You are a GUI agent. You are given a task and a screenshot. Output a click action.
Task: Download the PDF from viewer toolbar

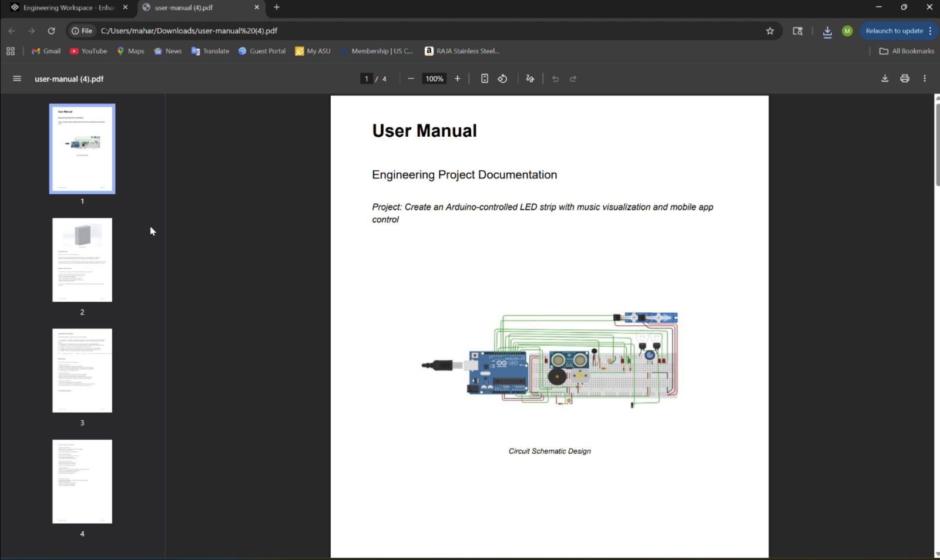point(885,79)
